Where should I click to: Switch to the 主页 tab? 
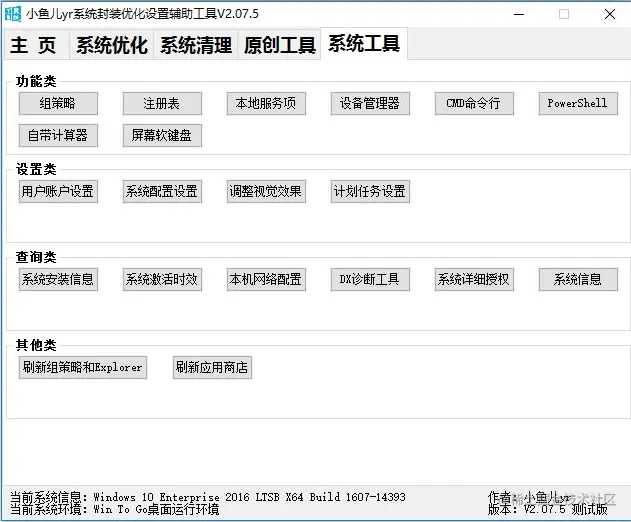pos(37,45)
